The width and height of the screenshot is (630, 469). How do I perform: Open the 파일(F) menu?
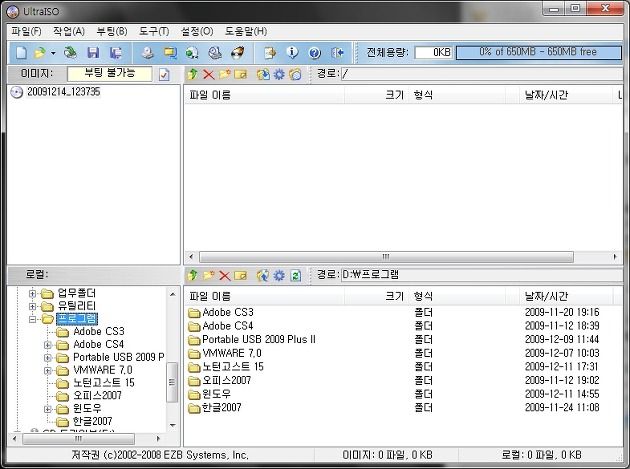coord(26,31)
